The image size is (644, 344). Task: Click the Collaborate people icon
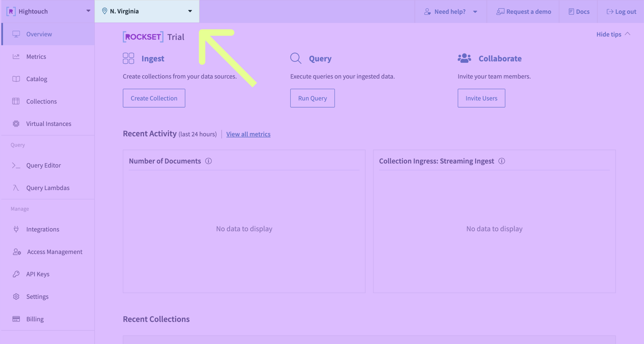pos(464,58)
